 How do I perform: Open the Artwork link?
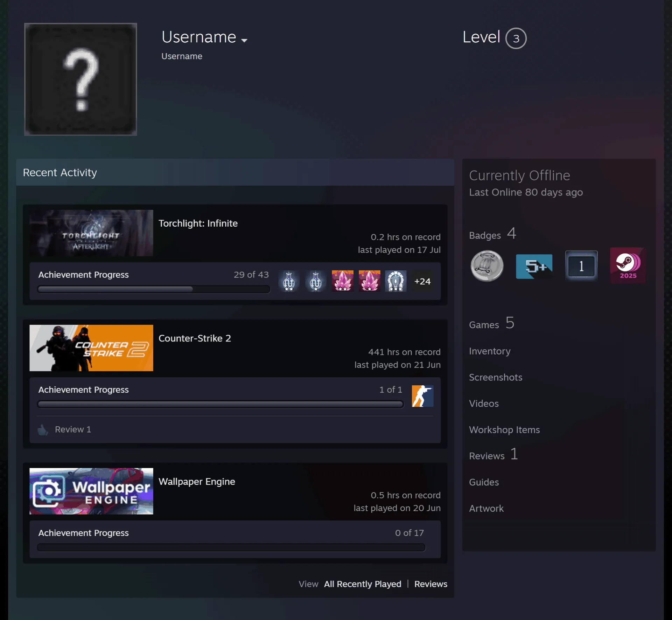click(486, 509)
